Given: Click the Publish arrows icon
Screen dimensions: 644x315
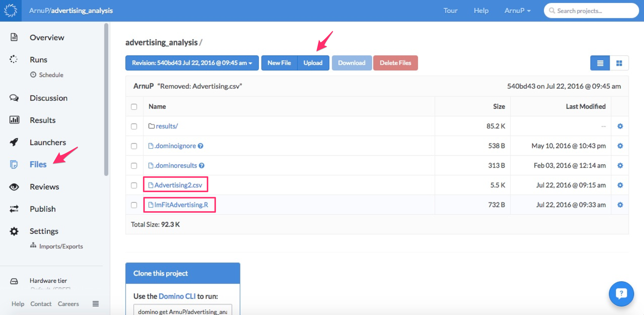Looking at the screenshot, I should point(14,209).
